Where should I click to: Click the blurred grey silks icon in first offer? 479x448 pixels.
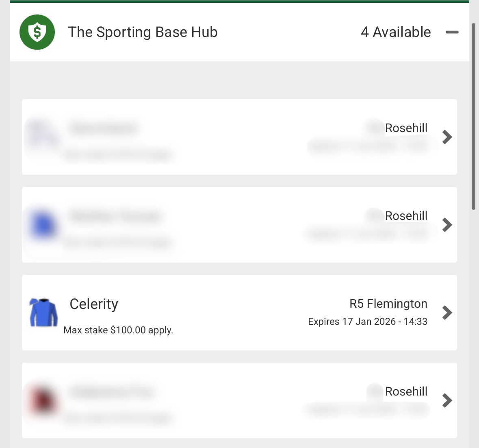(42, 135)
